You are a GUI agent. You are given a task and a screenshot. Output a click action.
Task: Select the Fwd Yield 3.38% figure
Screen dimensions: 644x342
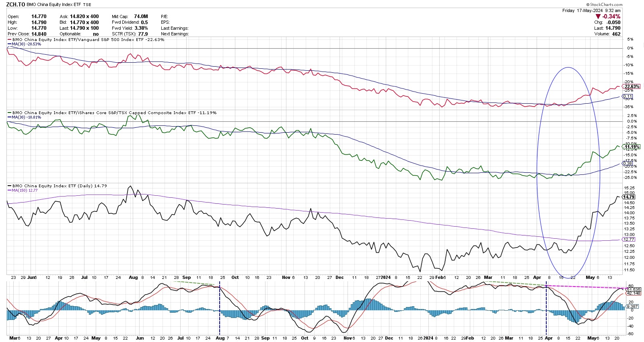[140, 28]
